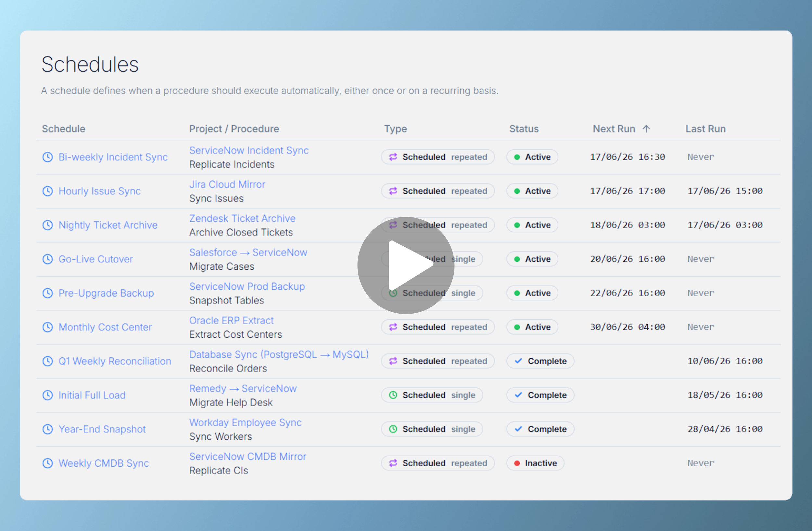
Task: Open ServiceNow Prod Backup project link
Action: tap(247, 286)
